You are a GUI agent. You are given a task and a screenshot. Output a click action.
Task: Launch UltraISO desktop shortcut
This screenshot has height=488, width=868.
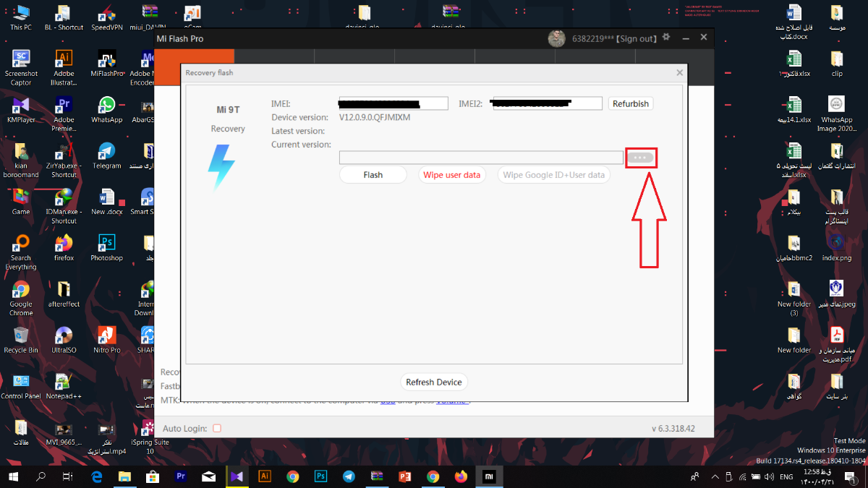(64, 340)
